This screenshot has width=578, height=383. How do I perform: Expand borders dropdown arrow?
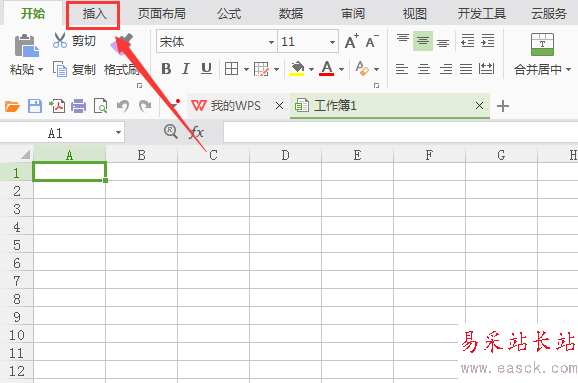246,69
